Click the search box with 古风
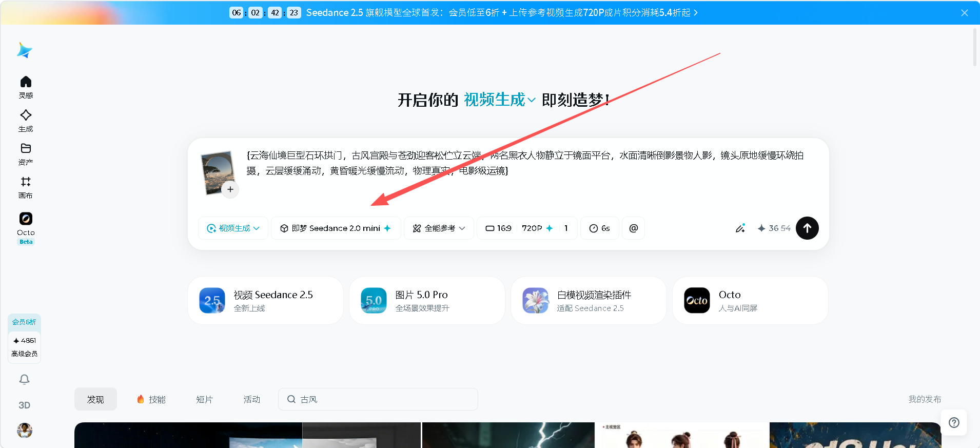Screen dimensions: 980x448 pos(378,399)
